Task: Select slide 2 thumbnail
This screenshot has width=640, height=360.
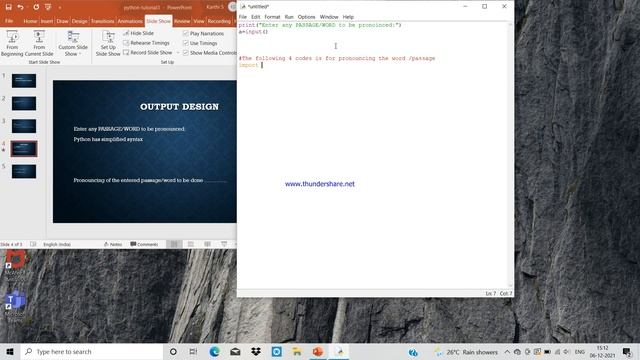Action: (x=24, y=103)
